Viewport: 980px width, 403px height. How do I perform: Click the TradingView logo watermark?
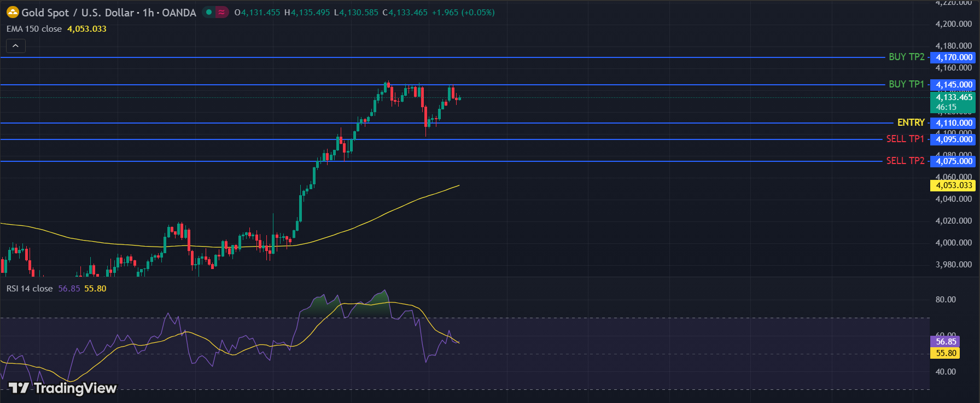pos(63,388)
